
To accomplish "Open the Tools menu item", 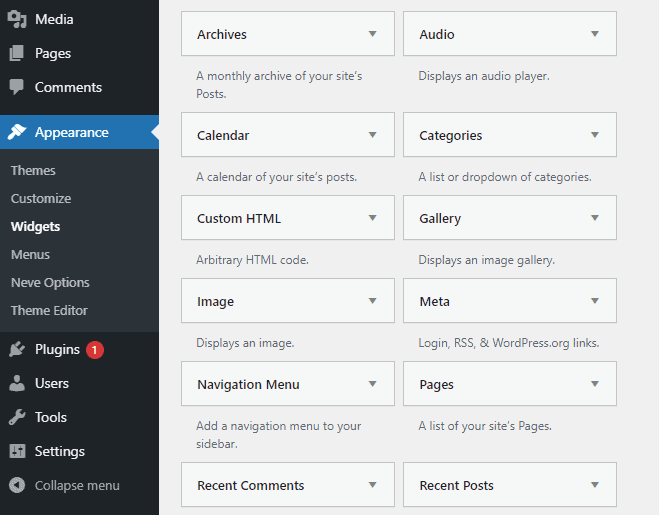I will pyautogui.click(x=79, y=417).
